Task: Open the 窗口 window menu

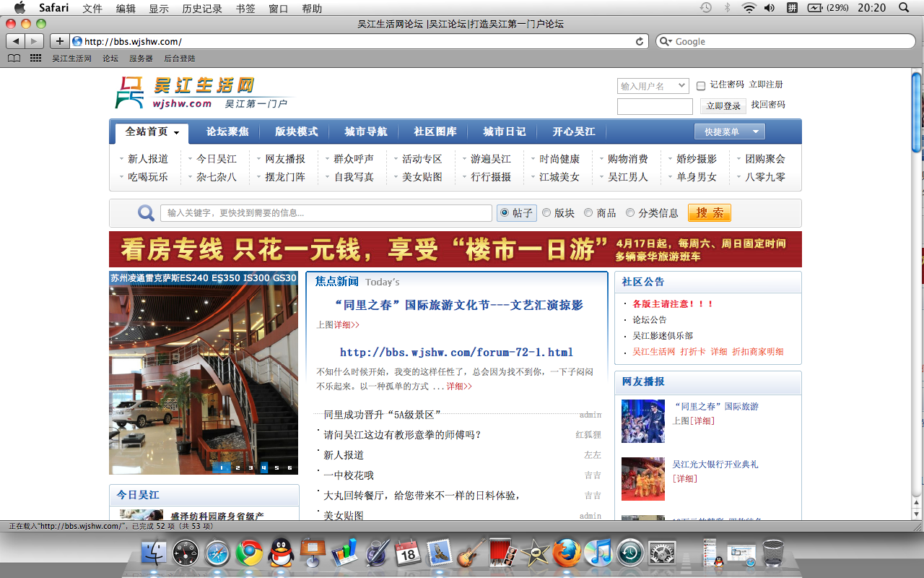Action: [279, 8]
